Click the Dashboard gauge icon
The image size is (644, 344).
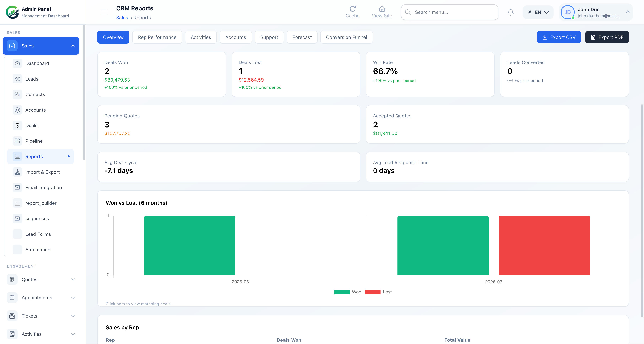coord(17,63)
